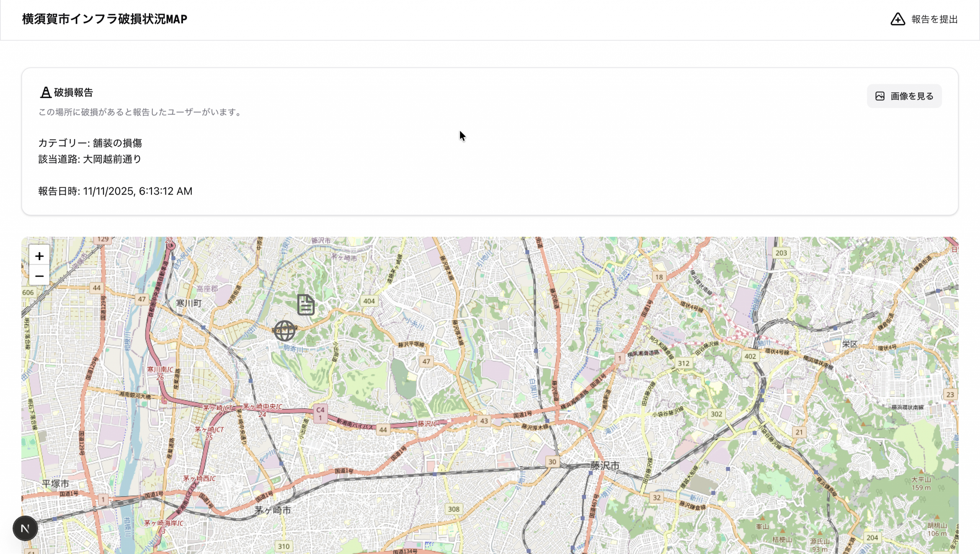Click the 該当道路: 大岡越前通り road line
The image size is (980, 554).
click(90, 159)
